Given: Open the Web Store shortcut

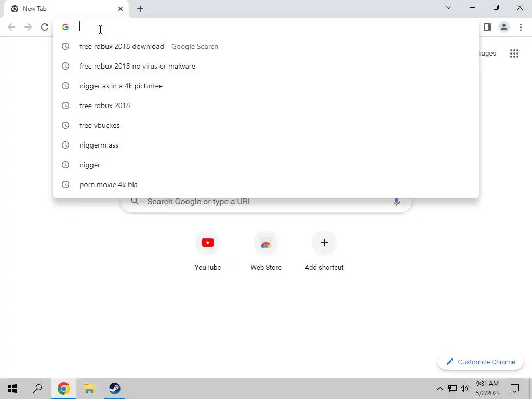Looking at the screenshot, I should (x=266, y=251).
